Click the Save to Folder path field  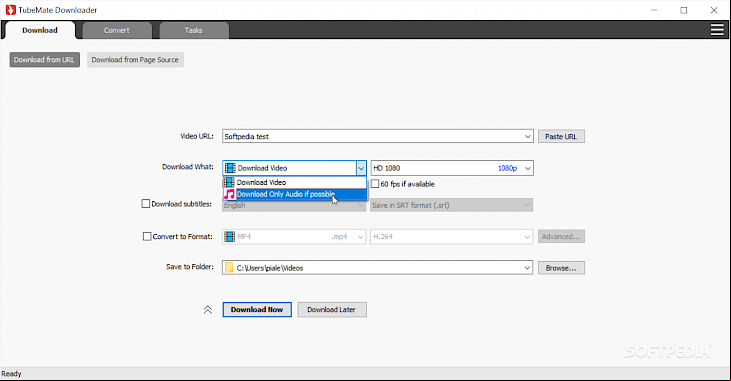pos(377,268)
